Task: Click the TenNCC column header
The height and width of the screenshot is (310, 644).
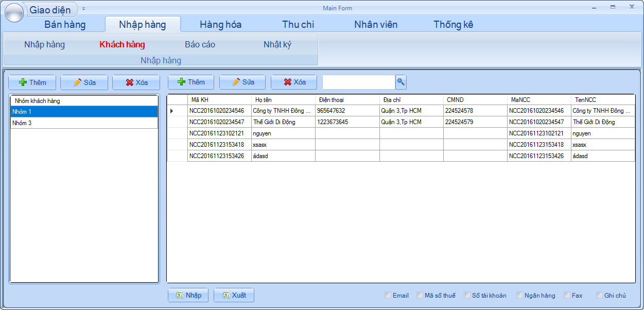Action: (x=603, y=99)
